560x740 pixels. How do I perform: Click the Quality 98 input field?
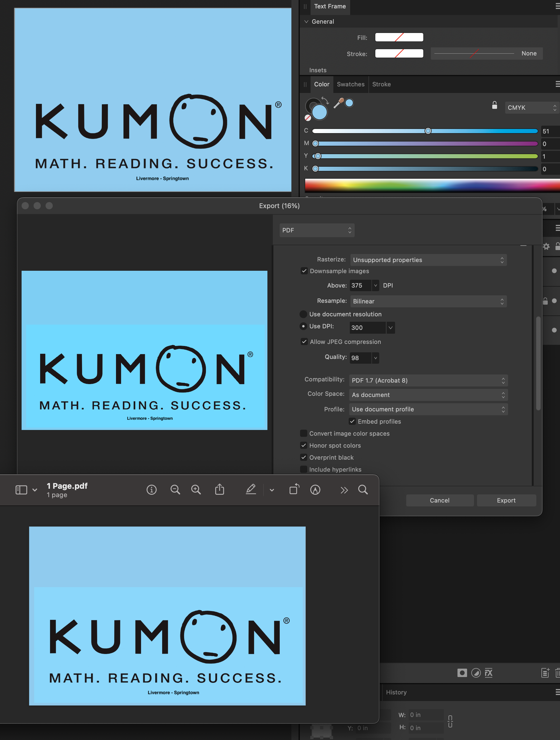tap(360, 358)
